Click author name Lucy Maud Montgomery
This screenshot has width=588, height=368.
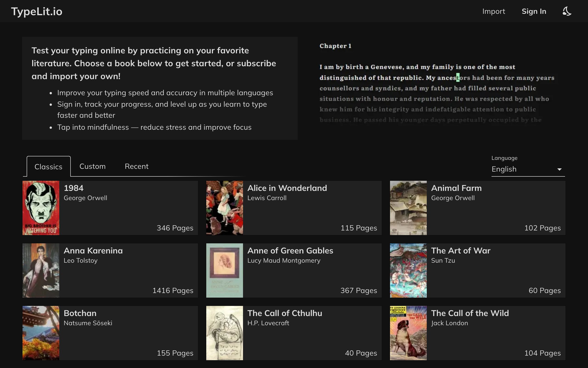(284, 260)
